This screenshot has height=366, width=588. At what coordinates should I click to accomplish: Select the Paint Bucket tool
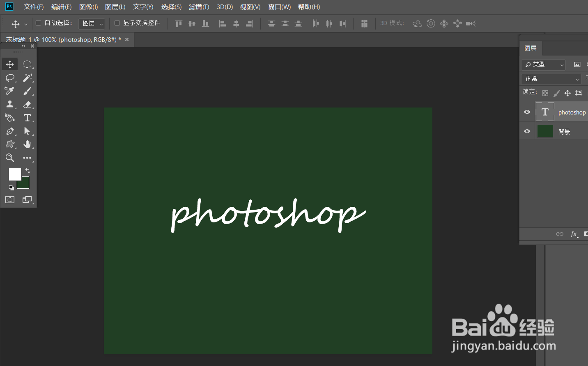pos(10,118)
